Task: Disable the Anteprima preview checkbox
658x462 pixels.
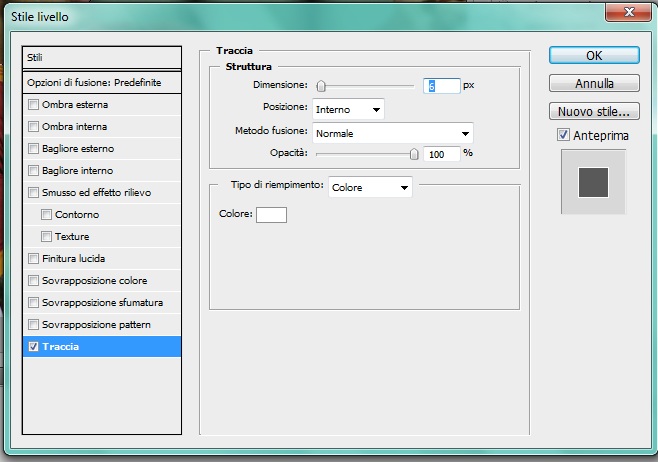Action: (563, 134)
